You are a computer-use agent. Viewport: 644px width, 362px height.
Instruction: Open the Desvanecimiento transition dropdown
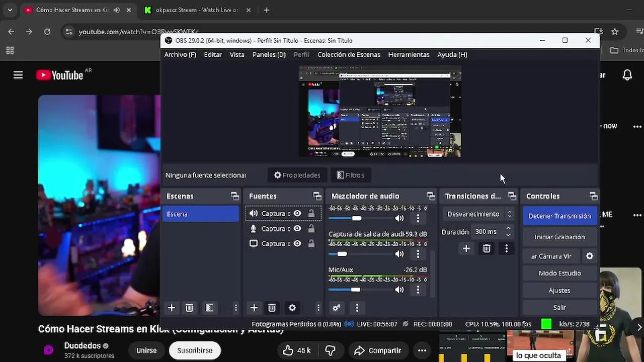tap(479, 214)
